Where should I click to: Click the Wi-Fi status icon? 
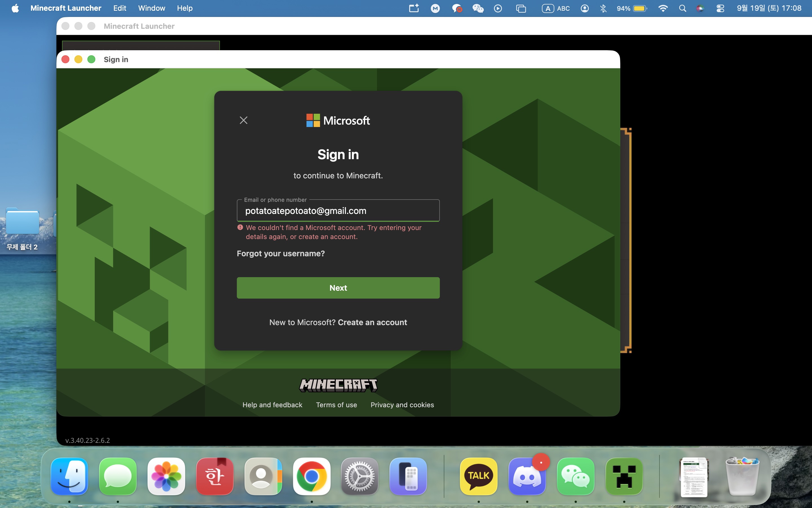[x=663, y=8]
